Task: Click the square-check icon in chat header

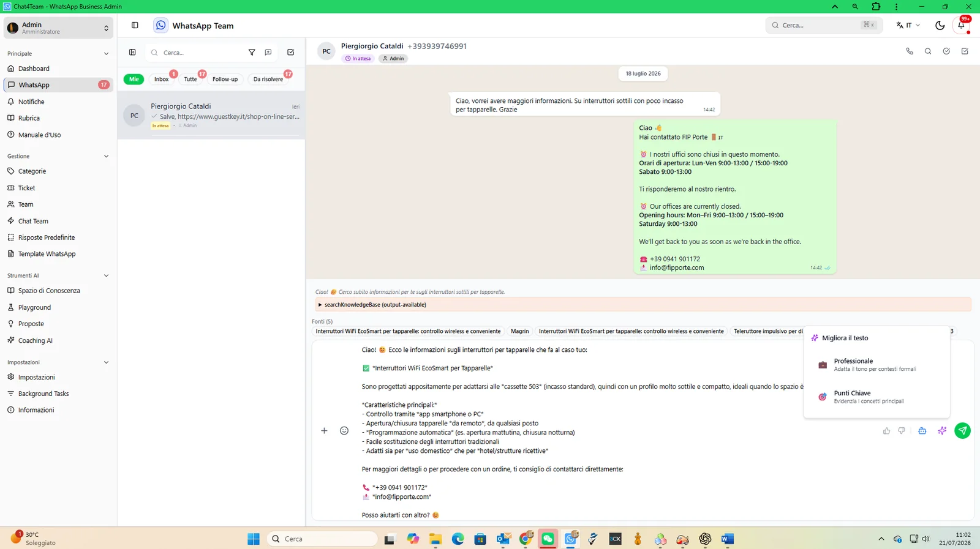Action: 965,51
